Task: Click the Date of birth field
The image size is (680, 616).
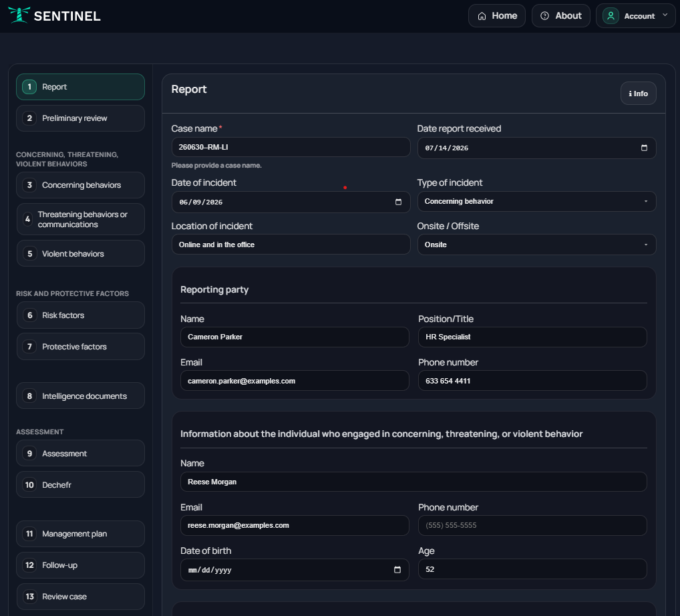Action: [x=295, y=570]
